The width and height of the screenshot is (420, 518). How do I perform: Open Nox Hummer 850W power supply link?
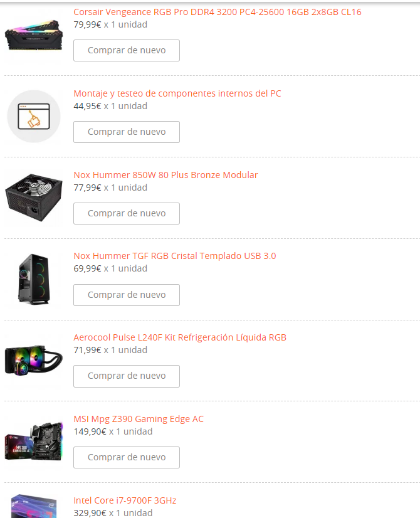(165, 175)
